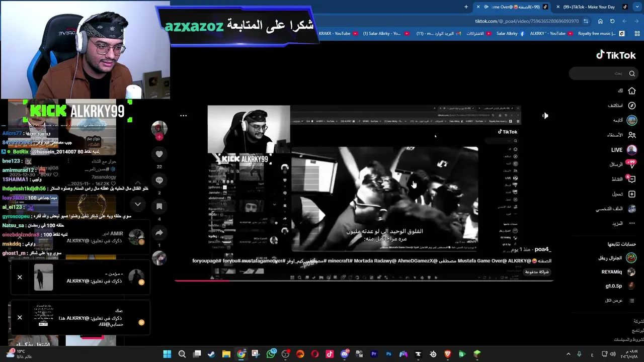Open File Explorer from taskbar
The width and height of the screenshot is (644, 362).
(x=226, y=354)
